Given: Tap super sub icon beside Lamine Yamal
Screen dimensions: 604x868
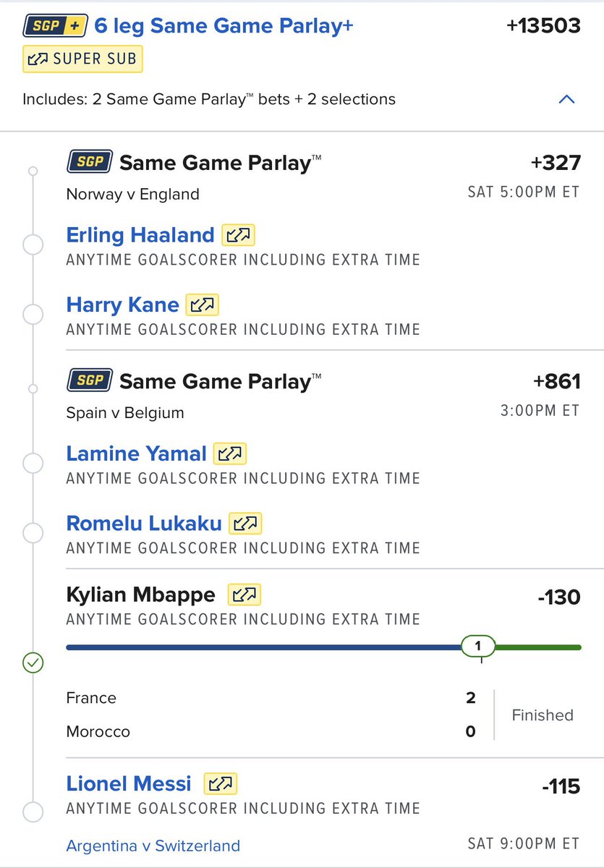Looking at the screenshot, I should (x=231, y=454).
